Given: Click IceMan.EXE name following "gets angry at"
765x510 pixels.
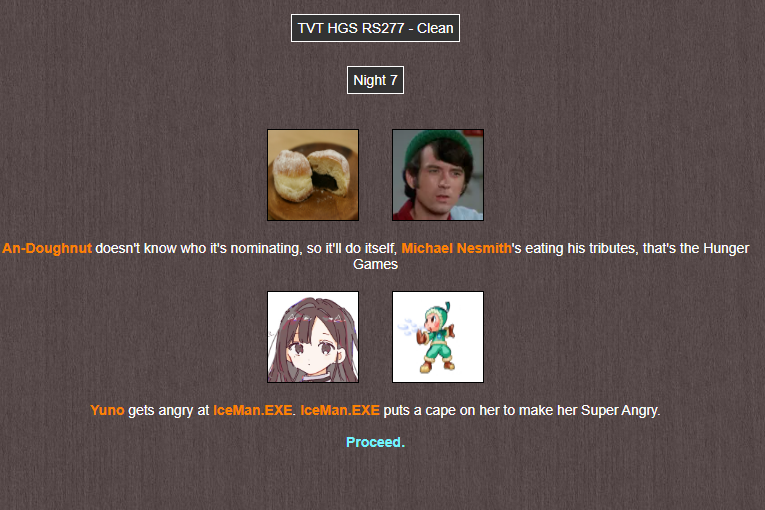Looking at the screenshot, I should pyautogui.click(x=253, y=410).
